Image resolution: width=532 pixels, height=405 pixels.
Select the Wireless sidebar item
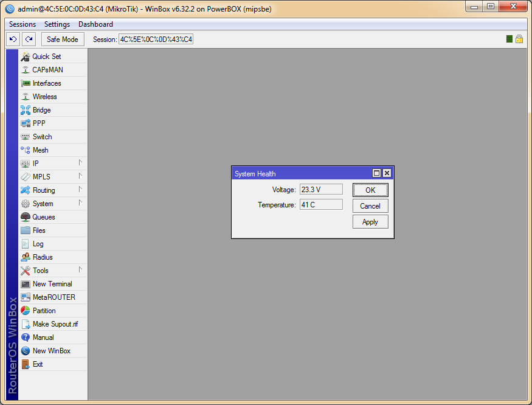pyautogui.click(x=44, y=97)
